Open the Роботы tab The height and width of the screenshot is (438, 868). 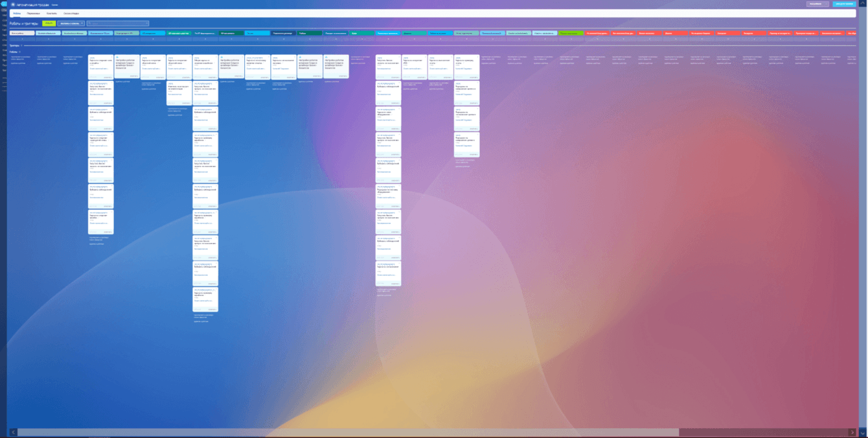[x=17, y=13]
